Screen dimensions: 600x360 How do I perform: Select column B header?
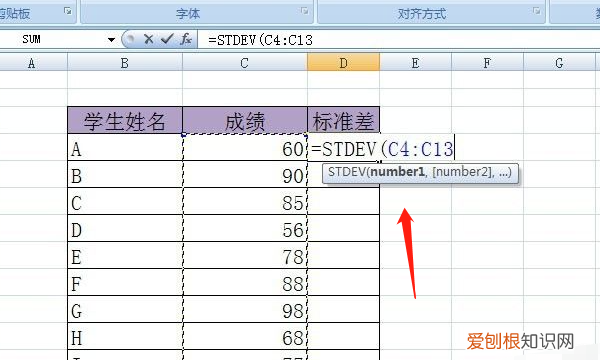pos(125,62)
